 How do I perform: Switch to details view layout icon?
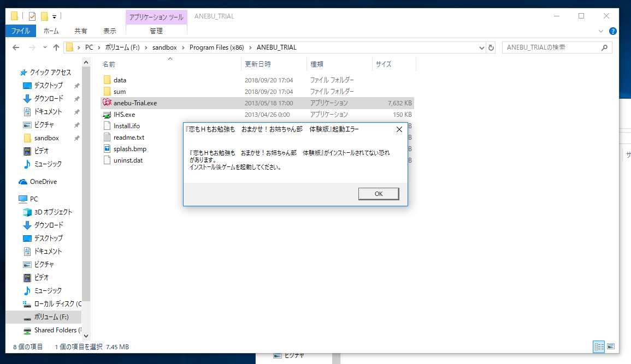pyautogui.click(x=599, y=347)
